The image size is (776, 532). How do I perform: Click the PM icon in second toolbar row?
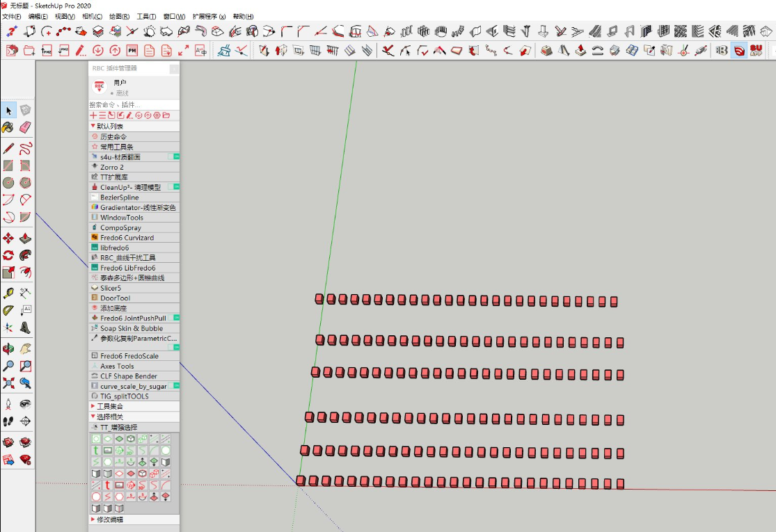coord(132,50)
